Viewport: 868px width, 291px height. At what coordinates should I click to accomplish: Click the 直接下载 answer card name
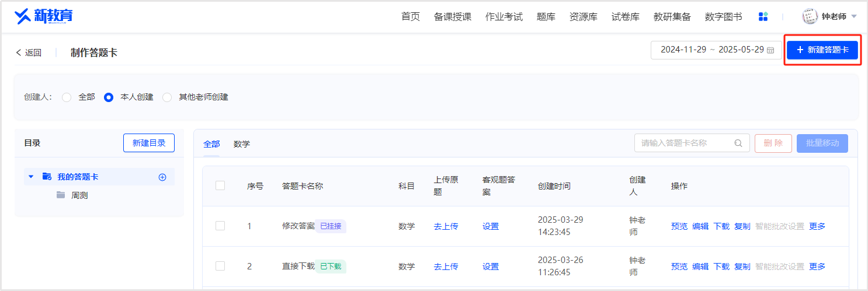[298, 267]
